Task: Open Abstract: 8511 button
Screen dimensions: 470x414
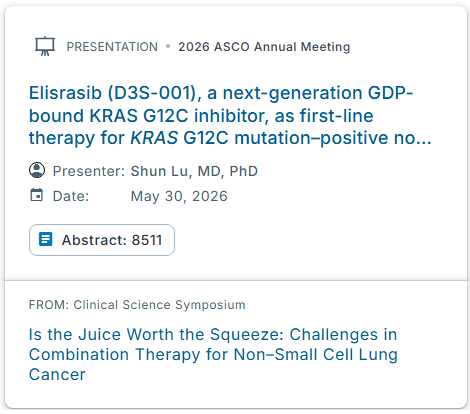Action: click(102, 240)
